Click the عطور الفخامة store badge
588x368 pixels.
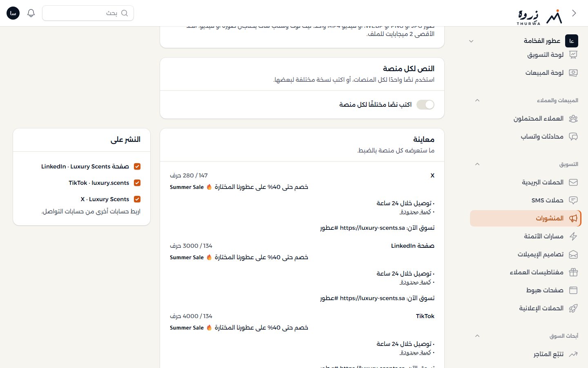(572, 41)
